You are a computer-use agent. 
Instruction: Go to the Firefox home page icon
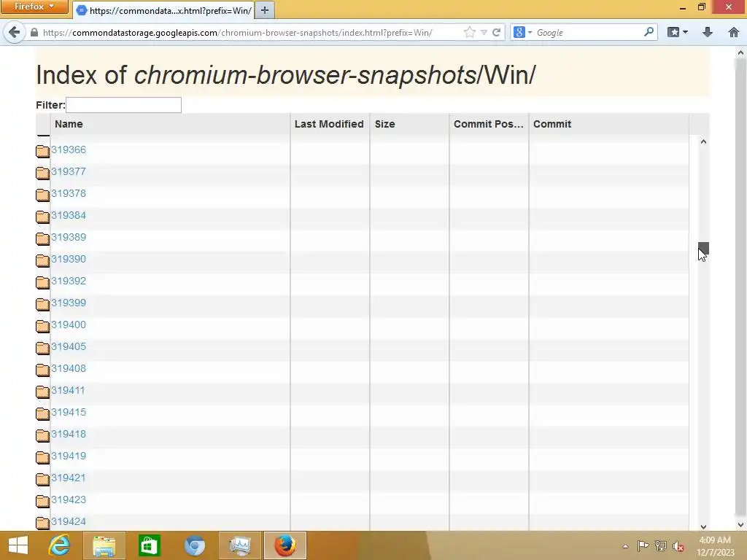pyautogui.click(x=734, y=32)
